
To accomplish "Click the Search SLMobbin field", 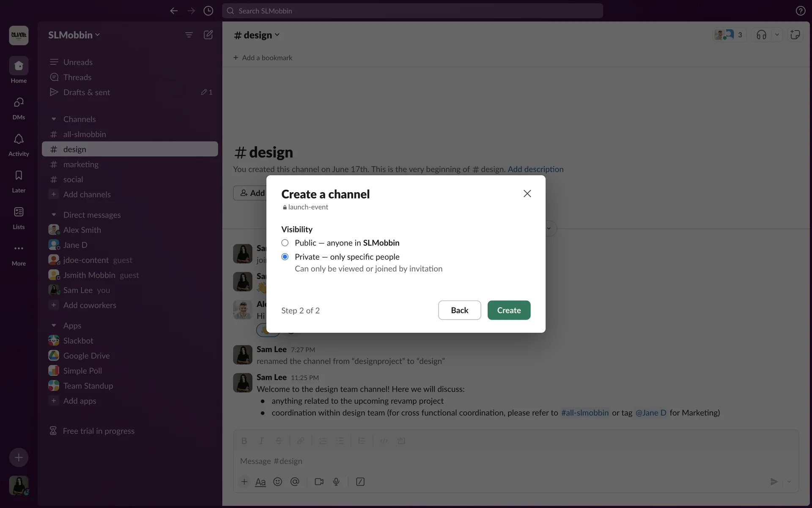I will point(412,11).
